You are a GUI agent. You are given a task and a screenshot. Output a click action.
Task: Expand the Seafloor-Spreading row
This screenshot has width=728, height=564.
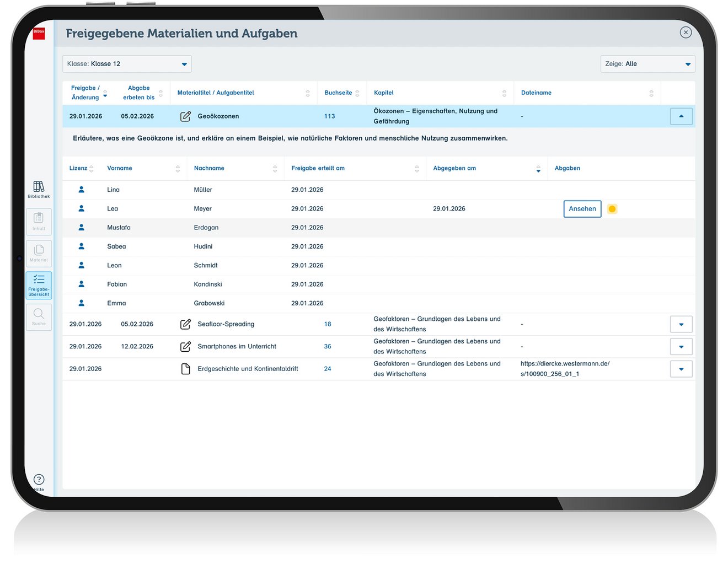pyautogui.click(x=681, y=324)
